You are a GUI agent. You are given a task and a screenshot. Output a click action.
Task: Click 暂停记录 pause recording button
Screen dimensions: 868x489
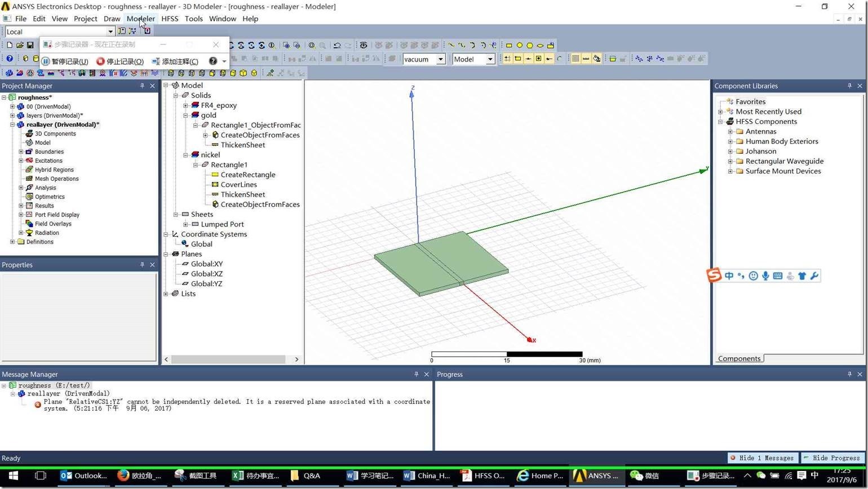click(x=65, y=61)
